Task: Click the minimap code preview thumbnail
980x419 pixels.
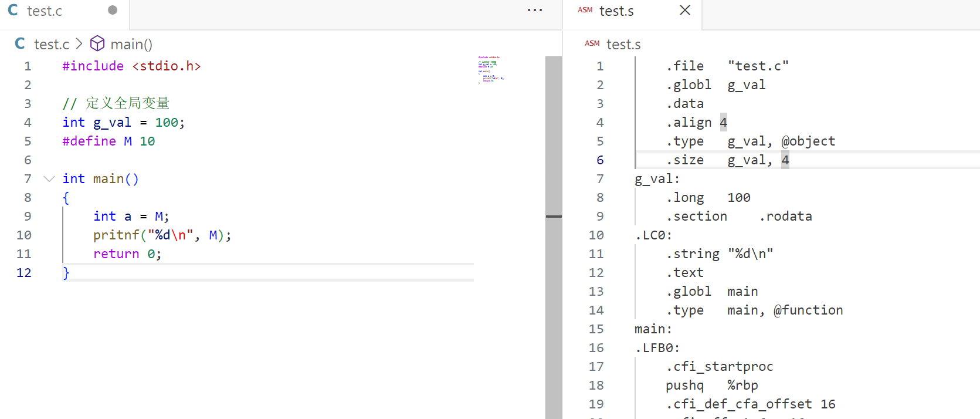Action: (490, 69)
